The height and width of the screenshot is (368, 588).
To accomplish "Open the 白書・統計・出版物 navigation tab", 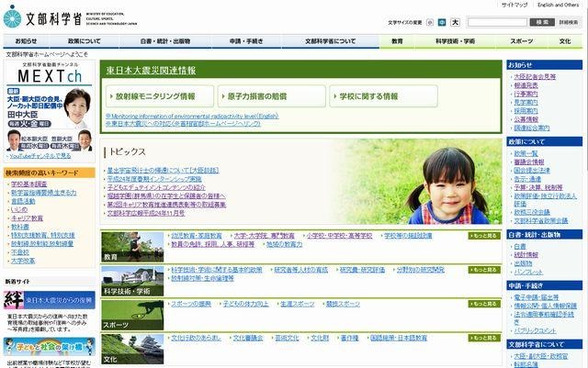I will (x=165, y=41).
